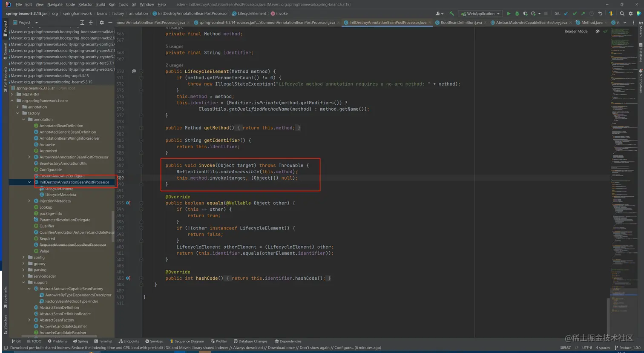Click Git update project arrow

click(566, 14)
